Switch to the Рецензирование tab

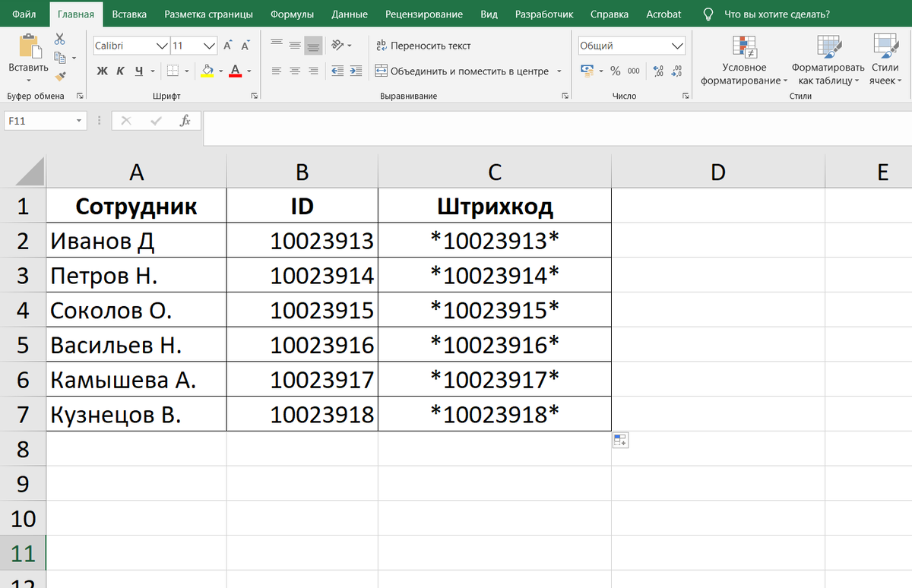424,14
